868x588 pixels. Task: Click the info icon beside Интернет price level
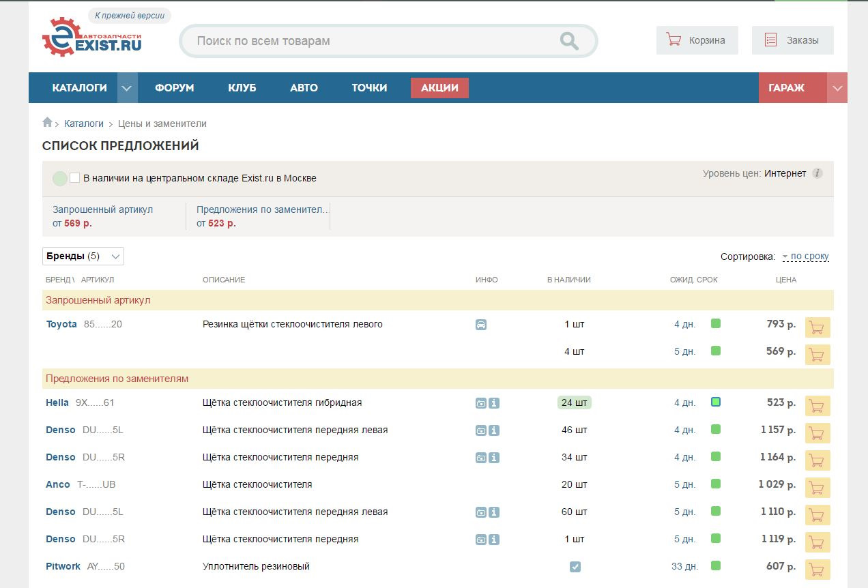(x=818, y=173)
